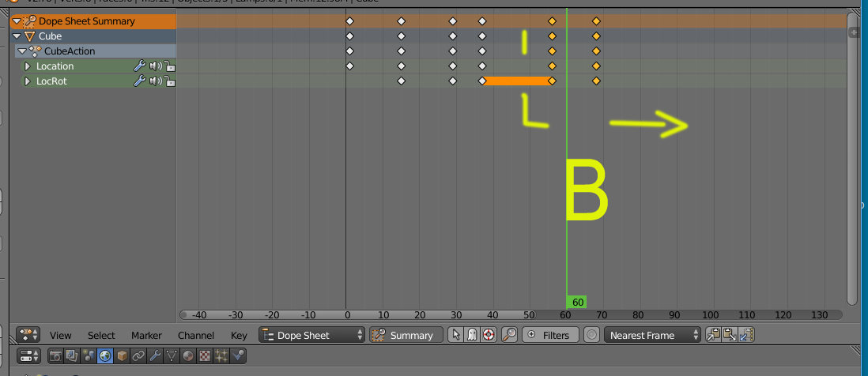
Task: Toggle Only Errors (lifebuoy icon)
Action: click(489, 335)
